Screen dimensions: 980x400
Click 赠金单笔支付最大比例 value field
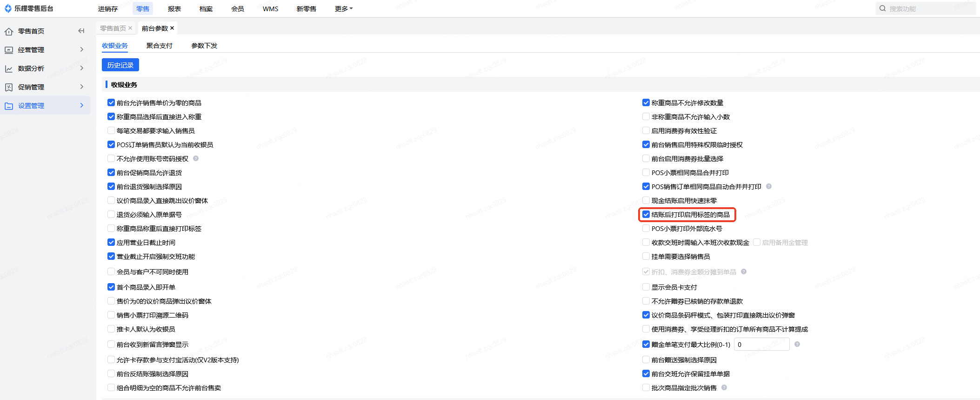coord(761,344)
